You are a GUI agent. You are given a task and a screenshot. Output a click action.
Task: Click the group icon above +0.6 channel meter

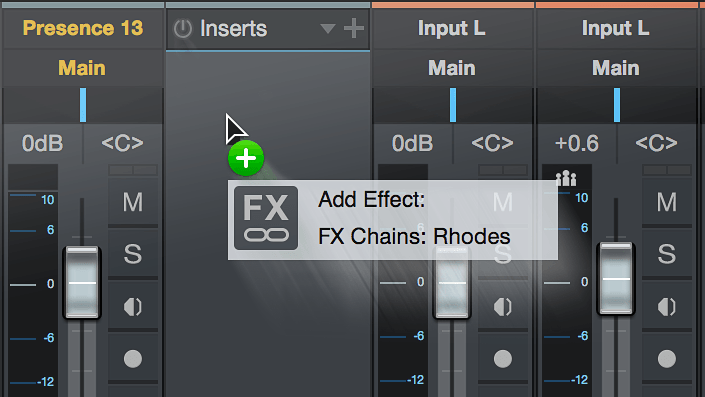click(x=566, y=178)
